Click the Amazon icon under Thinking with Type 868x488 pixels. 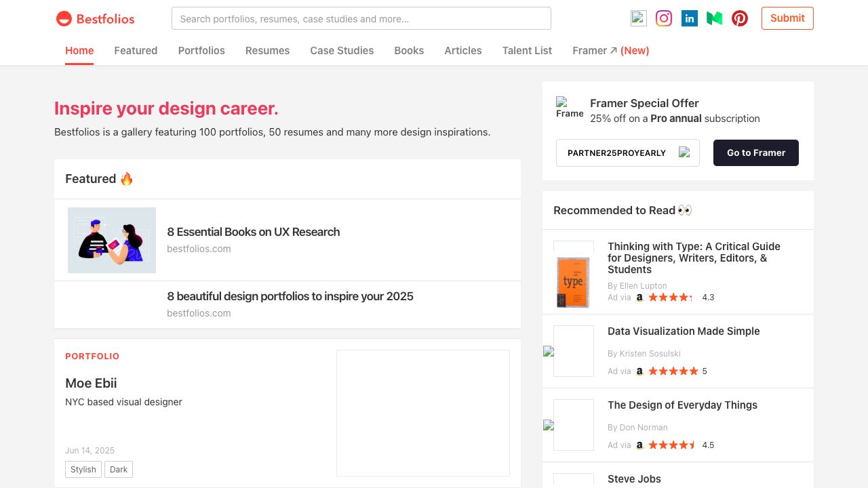pyautogui.click(x=639, y=298)
